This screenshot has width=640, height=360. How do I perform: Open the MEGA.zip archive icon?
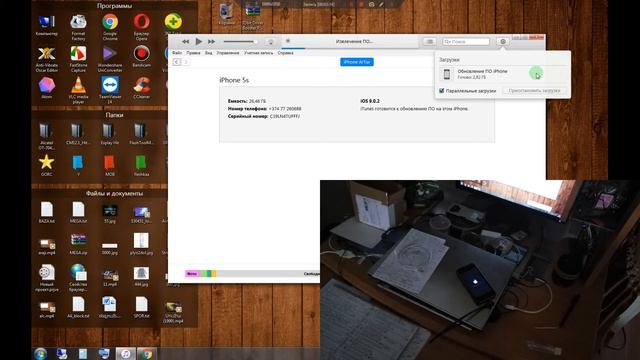click(x=78, y=244)
